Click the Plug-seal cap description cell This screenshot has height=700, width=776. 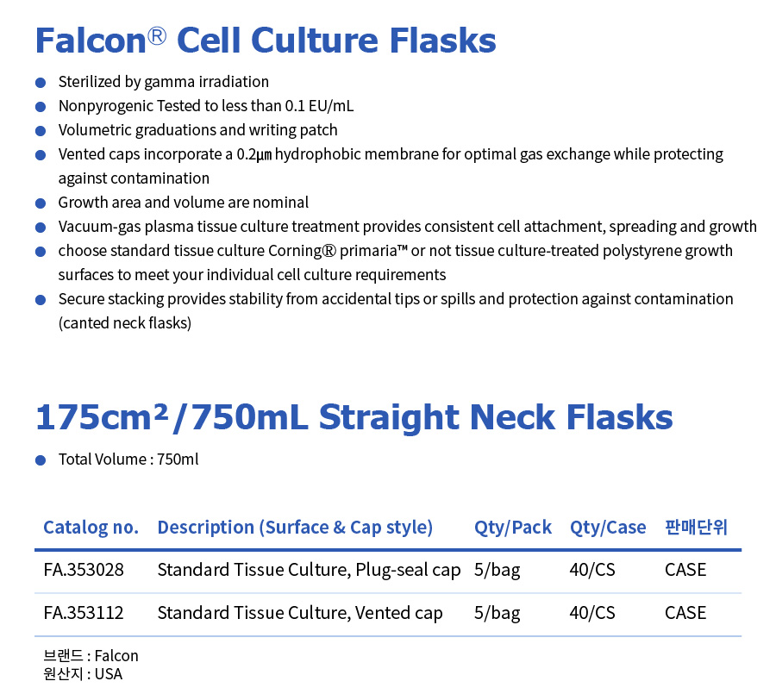[309, 571]
